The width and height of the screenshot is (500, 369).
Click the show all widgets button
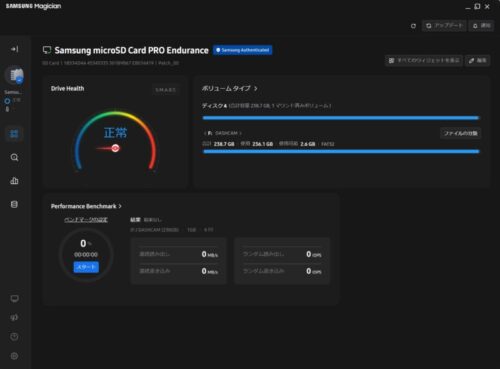(x=424, y=60)
